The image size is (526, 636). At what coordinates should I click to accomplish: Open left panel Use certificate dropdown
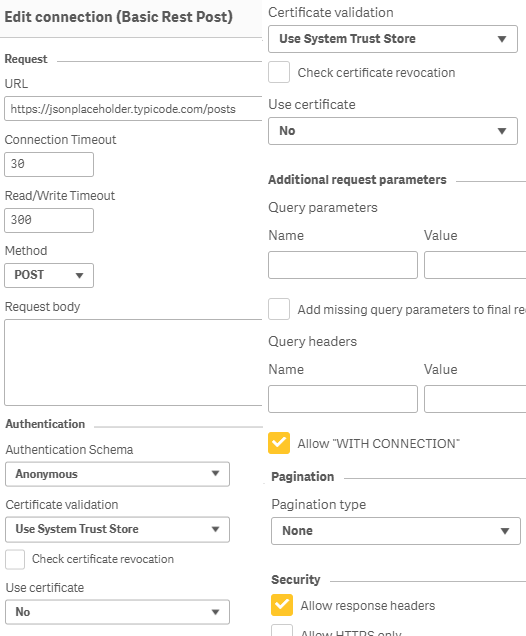tap(117, 612)
